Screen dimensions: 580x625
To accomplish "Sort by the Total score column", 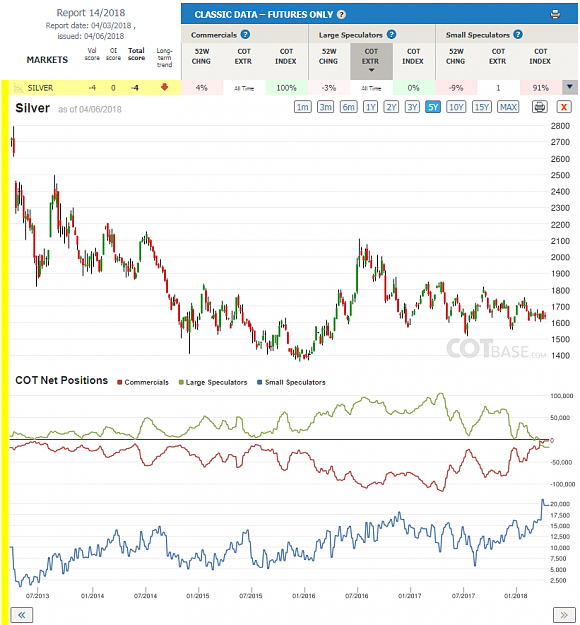I will [136, 54].
